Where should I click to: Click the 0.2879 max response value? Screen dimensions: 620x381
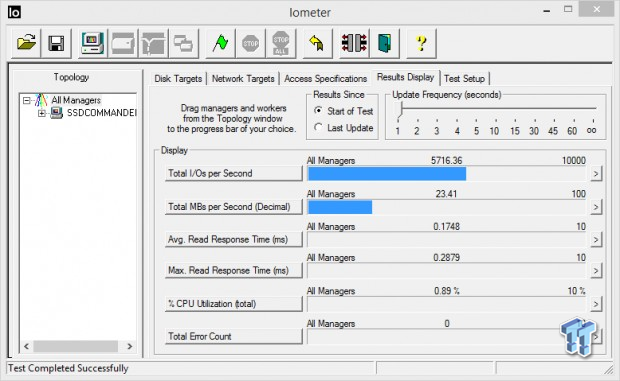click(x=446, y=258)
